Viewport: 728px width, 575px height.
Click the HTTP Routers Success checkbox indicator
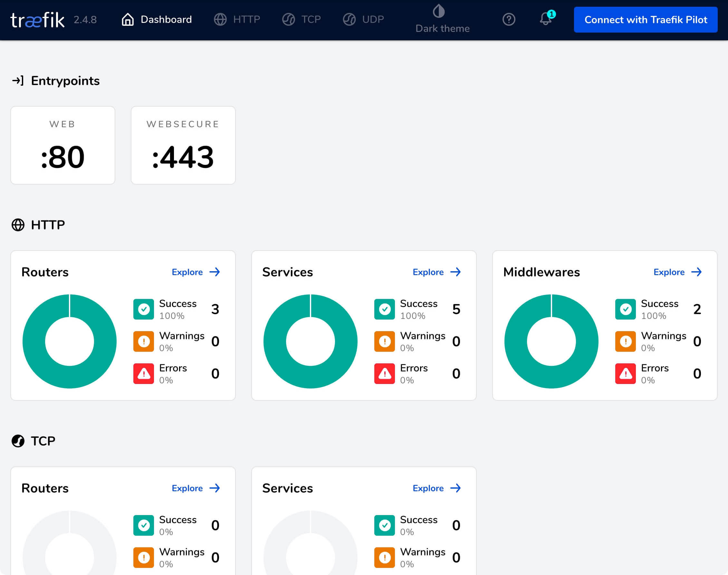coord(144,309)
